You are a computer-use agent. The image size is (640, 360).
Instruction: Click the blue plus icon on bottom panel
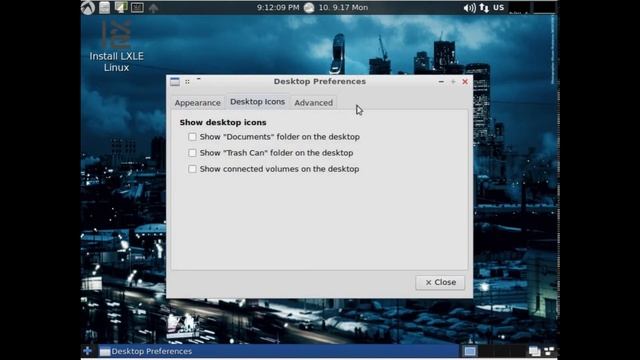(x=87, y=351)
